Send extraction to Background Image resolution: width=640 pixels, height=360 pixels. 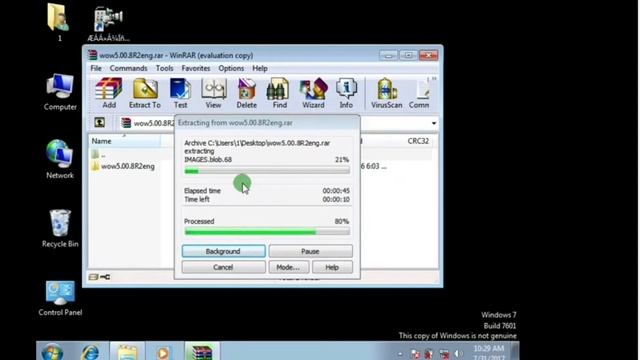point(223,251)
